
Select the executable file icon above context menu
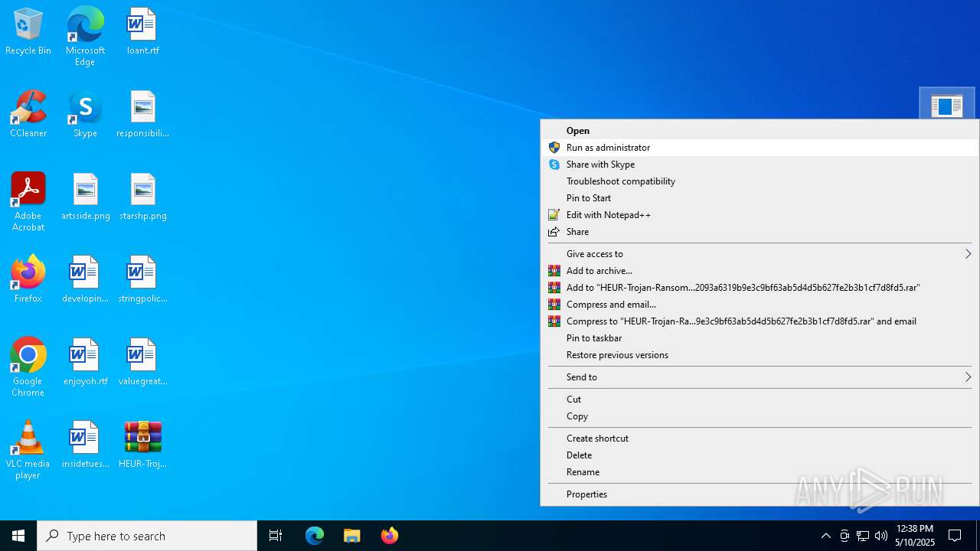pos(947,105)
